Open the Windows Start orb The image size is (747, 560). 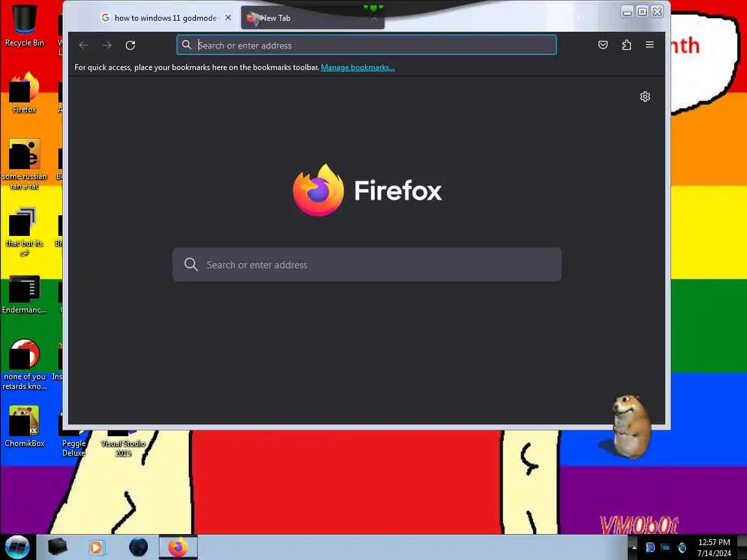point(17,546)
